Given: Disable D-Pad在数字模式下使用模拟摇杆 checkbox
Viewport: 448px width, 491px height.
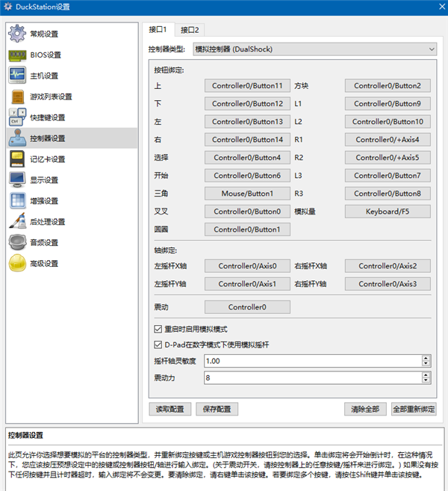Looking at the screenshot, I should [x=158, y=345].
